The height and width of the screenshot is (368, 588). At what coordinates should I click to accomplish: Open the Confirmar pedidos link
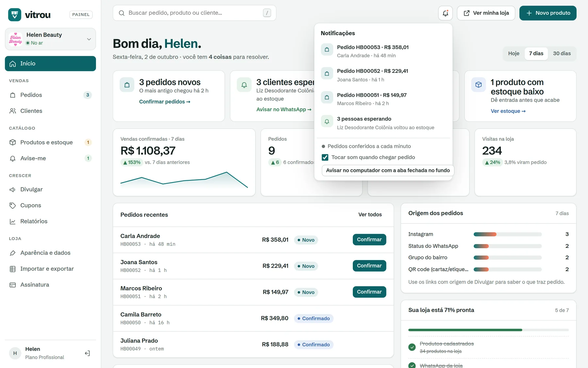coord(165,102)
